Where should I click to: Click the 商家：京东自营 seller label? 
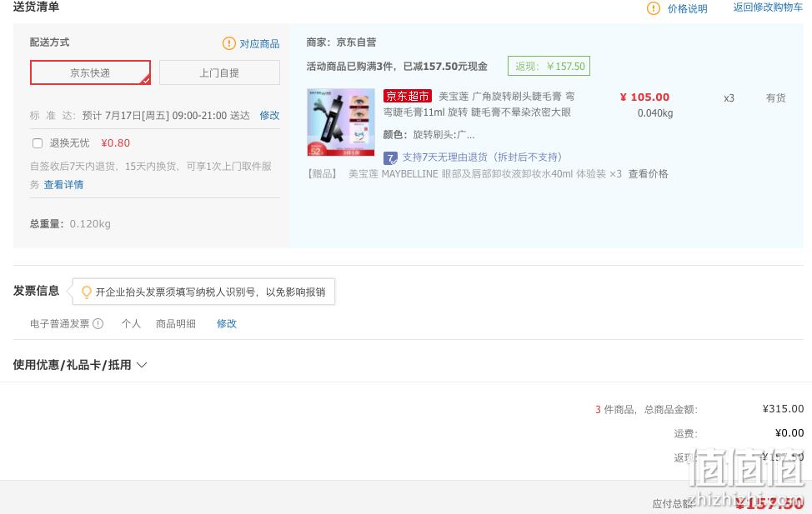(x=341, y=42)
